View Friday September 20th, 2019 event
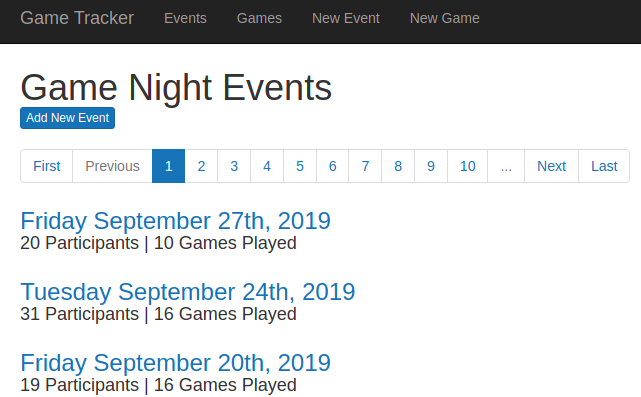This screenshot has width=641, height=397. pyautogui.click(x=175, y=363)
